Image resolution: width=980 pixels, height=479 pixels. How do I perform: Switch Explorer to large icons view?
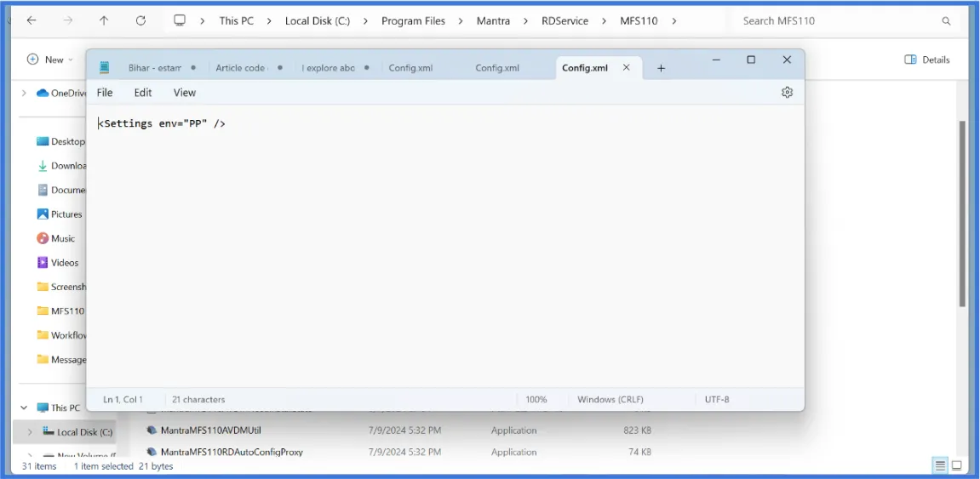tap(956, 465)
